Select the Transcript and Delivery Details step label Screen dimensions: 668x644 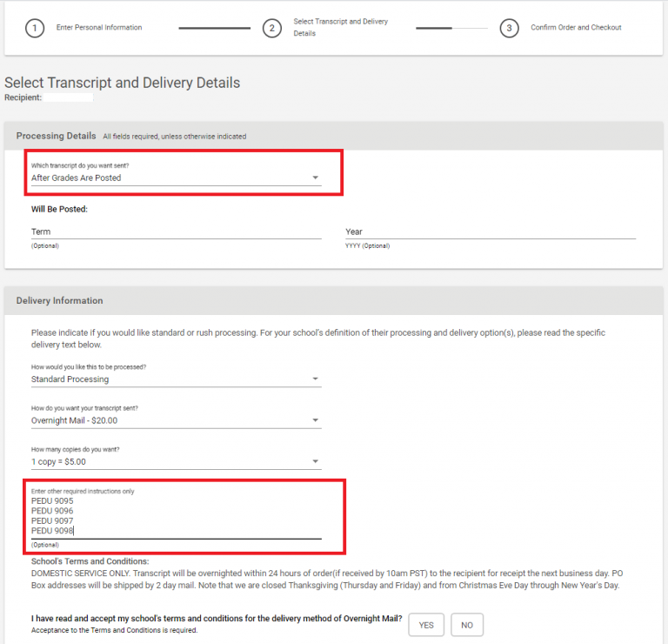(x=341, y=27)
